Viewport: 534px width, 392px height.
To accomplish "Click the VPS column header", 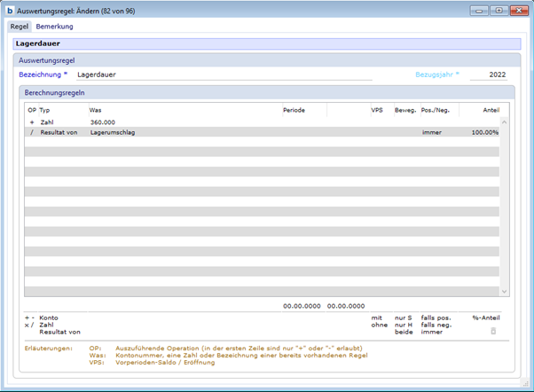I will [x=377, y=110].
